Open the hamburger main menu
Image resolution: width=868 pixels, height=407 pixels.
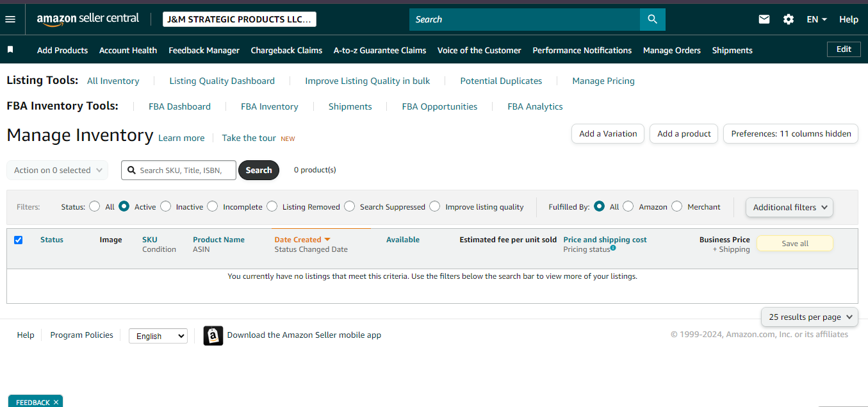(x=10, y=19)
